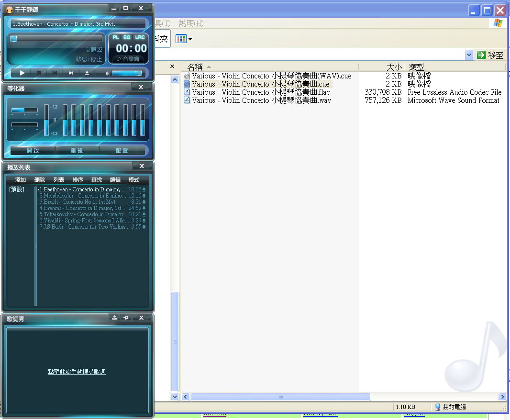
Task: Open the Explorer address bar dropdown arrow
Action: click(469, 55)
